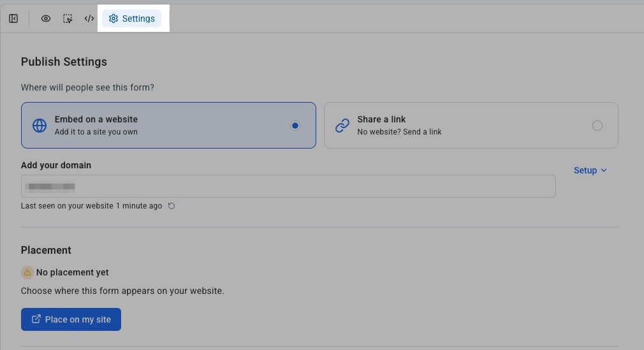Click 'Where will people see this form?' text
The height and width of the screenshot is (350, 644).
[87, 87]
